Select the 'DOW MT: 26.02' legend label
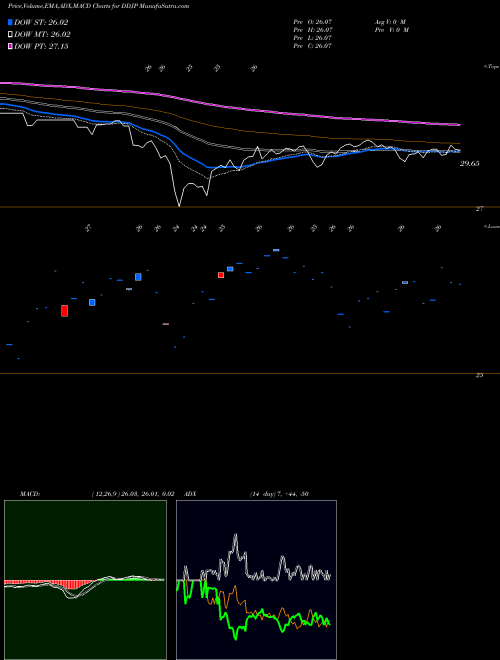Image resolution: width=500 pixels, height=660 pixels. (x=42, y=35)
